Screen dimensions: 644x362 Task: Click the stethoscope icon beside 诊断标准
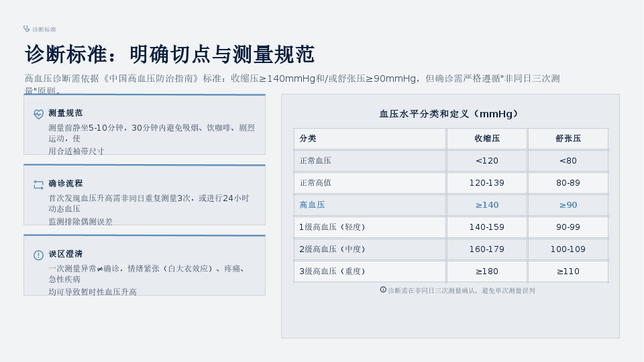click(x=27, y=29)
